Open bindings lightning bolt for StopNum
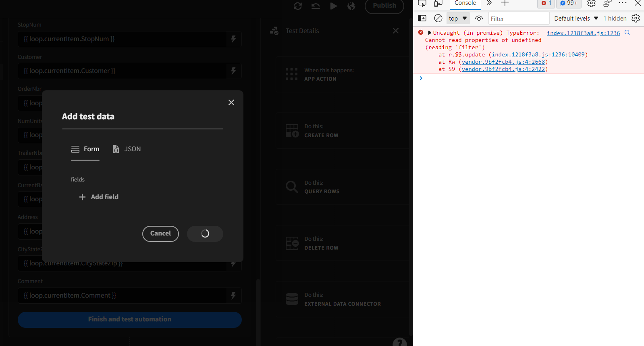The image size is (644, 346). [x=233, y=39]
